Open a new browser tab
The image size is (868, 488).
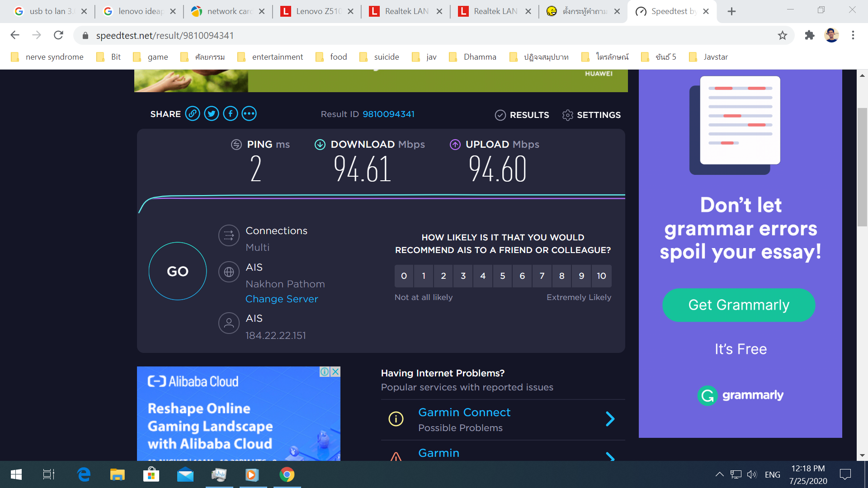[731, 11]
